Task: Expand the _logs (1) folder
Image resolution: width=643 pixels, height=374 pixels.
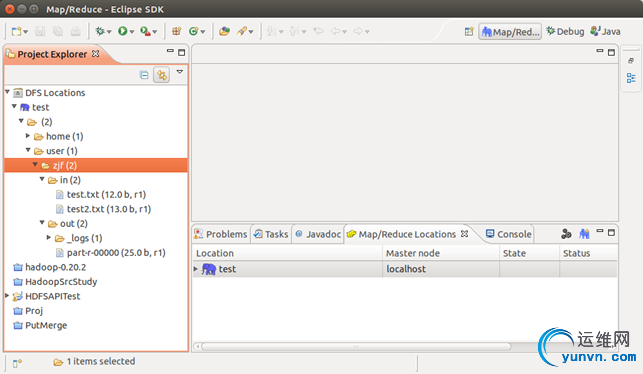Action: point(49,237)
